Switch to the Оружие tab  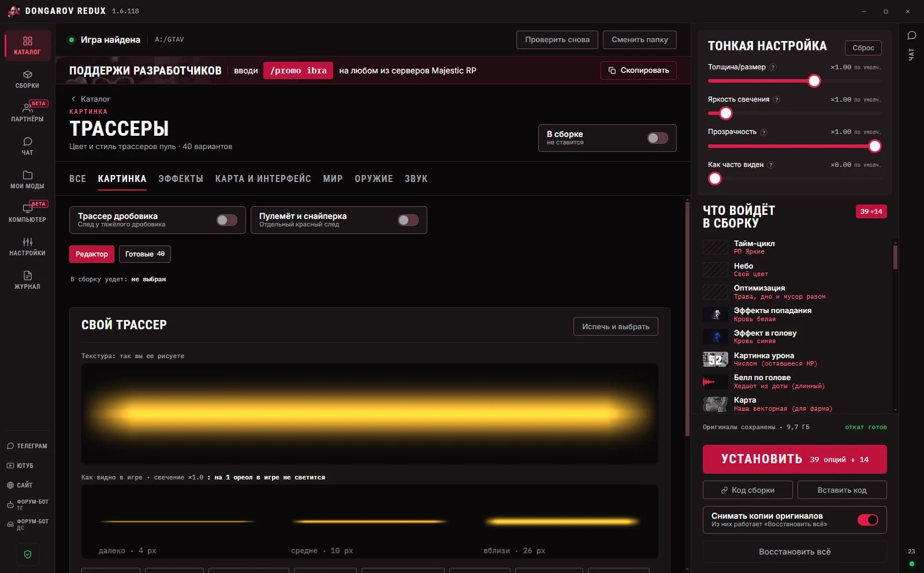coord(374,178)
